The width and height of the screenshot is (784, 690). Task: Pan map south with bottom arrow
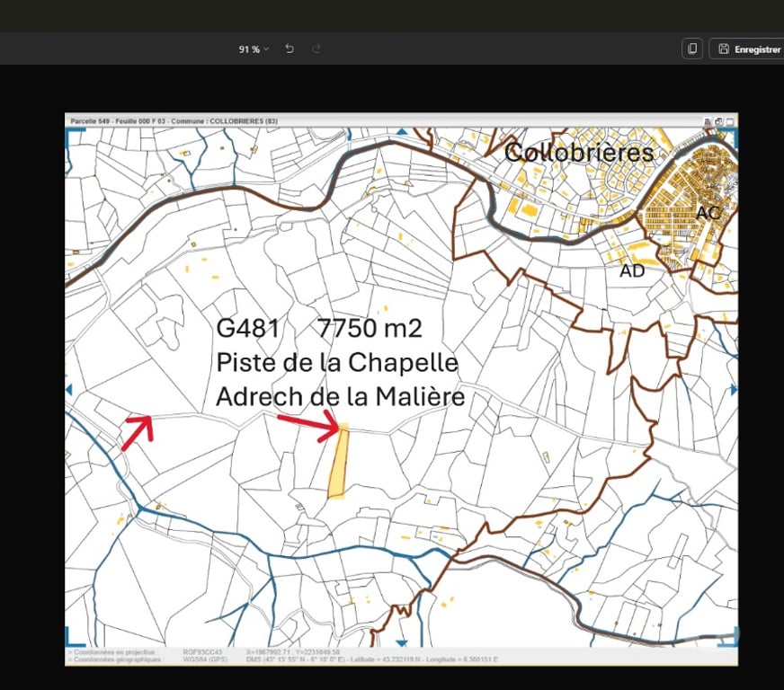pos(402,642)
